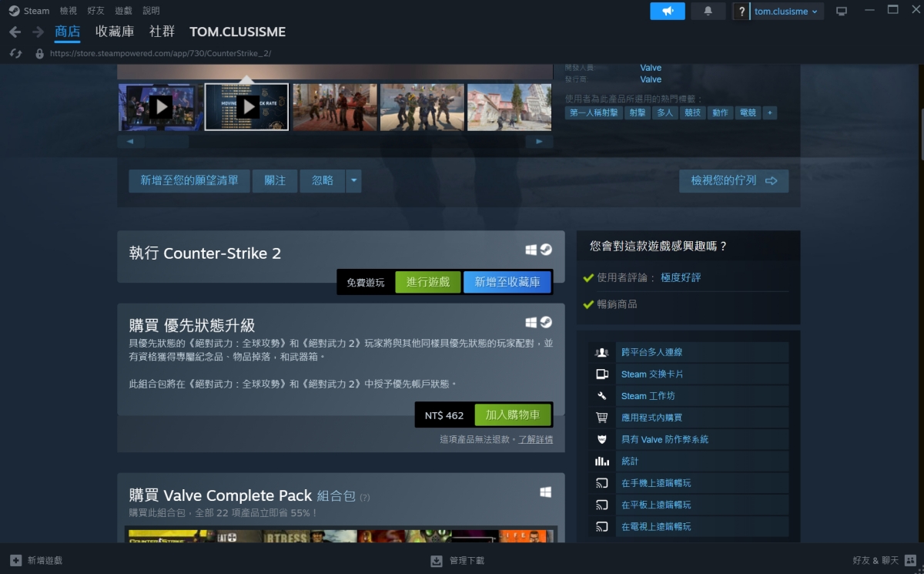Open the 說明 menu
The image size is (924, 574).
point(152,11)
